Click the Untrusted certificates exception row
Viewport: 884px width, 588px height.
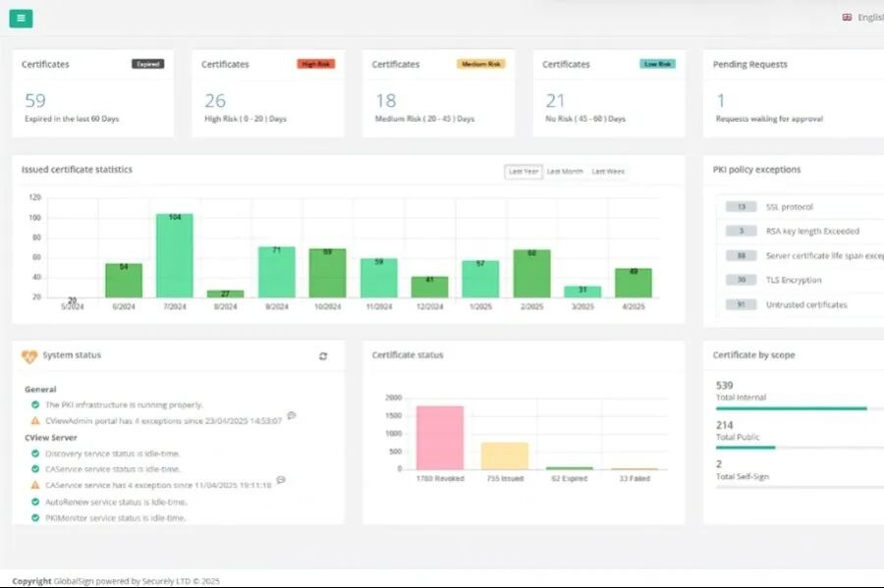click(x=801, y=304)
